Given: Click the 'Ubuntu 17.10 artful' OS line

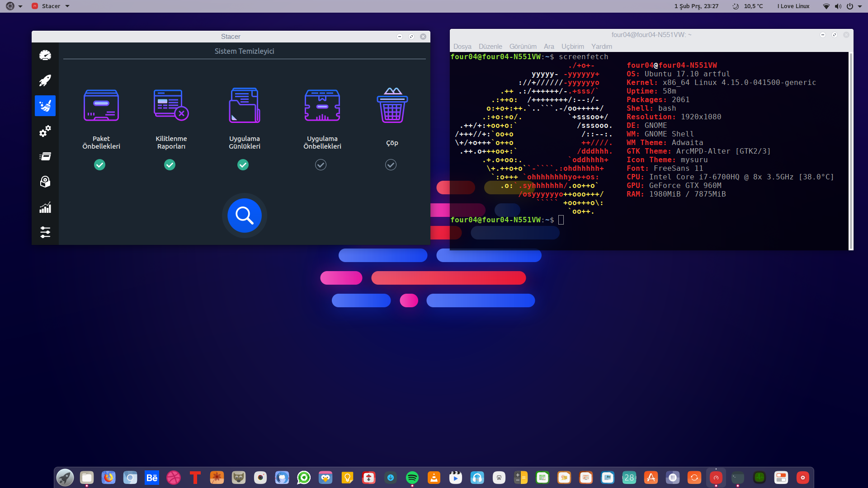Looking at the screenshot, I should [x=678, y=74].
